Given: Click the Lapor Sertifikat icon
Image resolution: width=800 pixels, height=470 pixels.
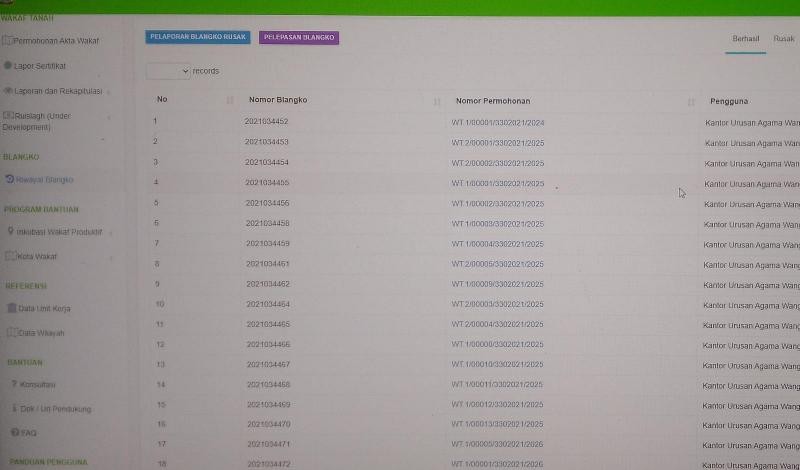Looking at the screenshot, I should [8, 65].
